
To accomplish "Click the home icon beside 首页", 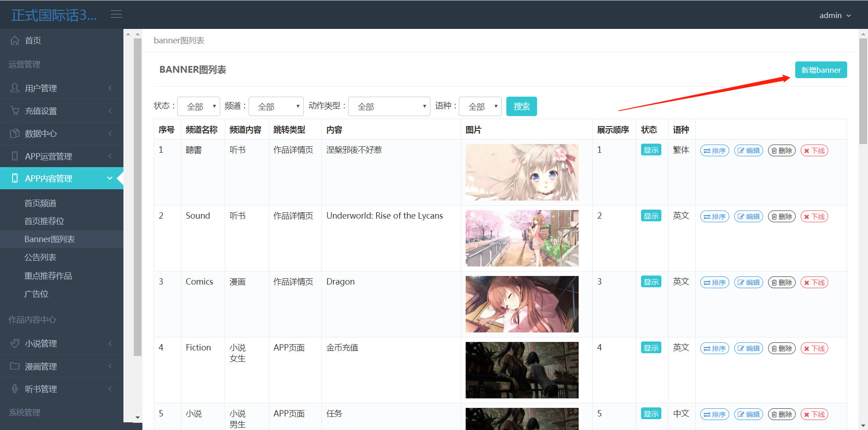I will click(x=15, y=41).
